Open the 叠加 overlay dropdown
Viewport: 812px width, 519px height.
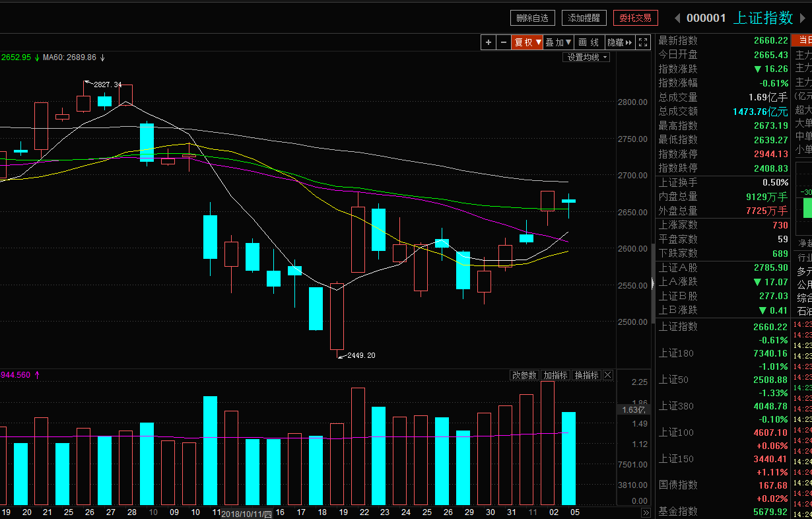click(x=558, y=42)
